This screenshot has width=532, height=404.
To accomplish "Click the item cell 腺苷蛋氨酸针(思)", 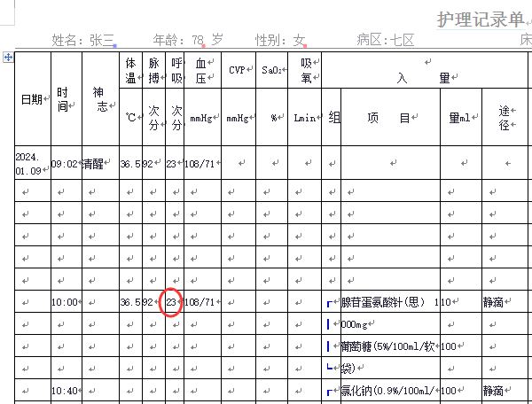I will pos(390,301).
